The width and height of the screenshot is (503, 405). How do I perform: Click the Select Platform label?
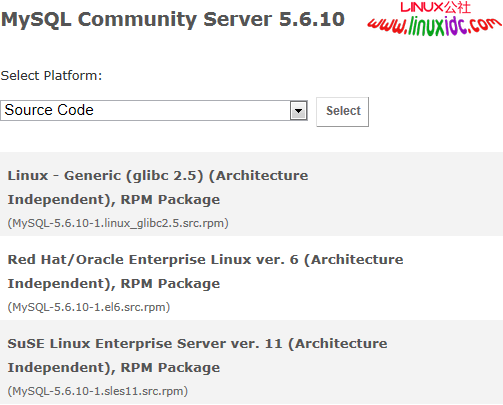[x=51, y=76]
